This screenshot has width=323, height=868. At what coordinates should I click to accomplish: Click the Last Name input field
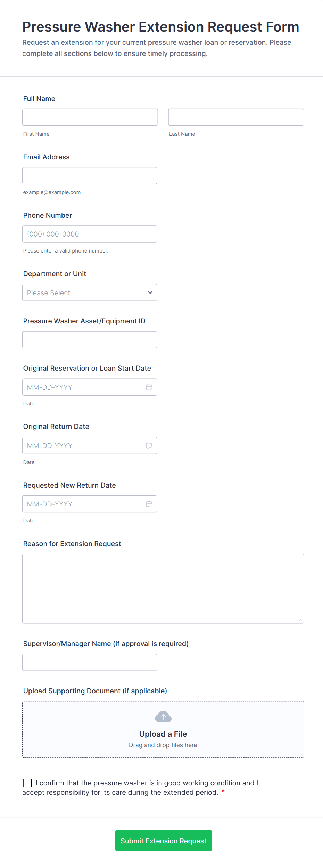236,117
